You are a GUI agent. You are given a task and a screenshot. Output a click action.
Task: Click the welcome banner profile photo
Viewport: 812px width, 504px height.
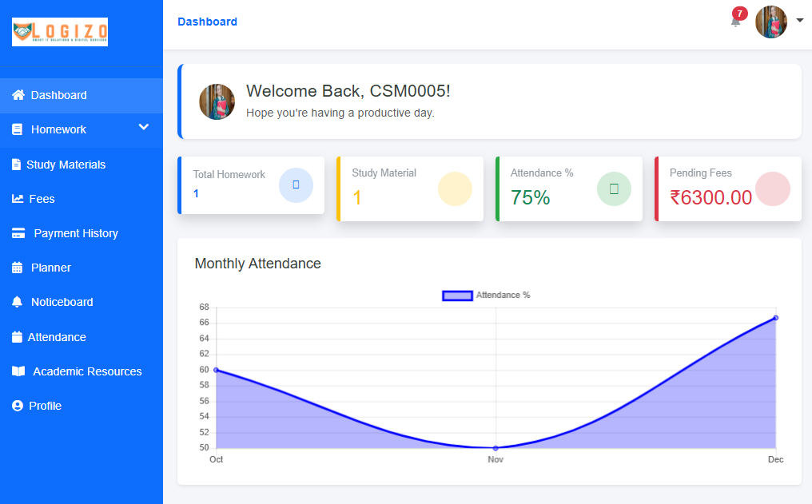[x=217, y=102]
